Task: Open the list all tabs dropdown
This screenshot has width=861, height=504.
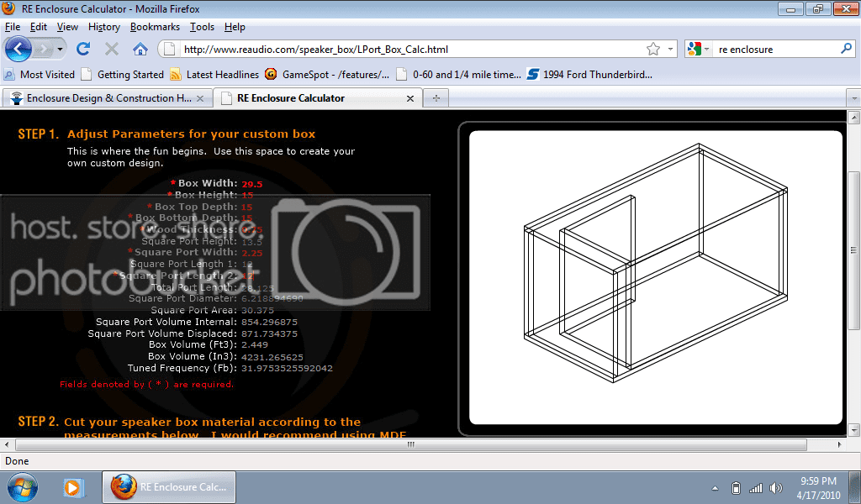Action: tap(854, 99)
